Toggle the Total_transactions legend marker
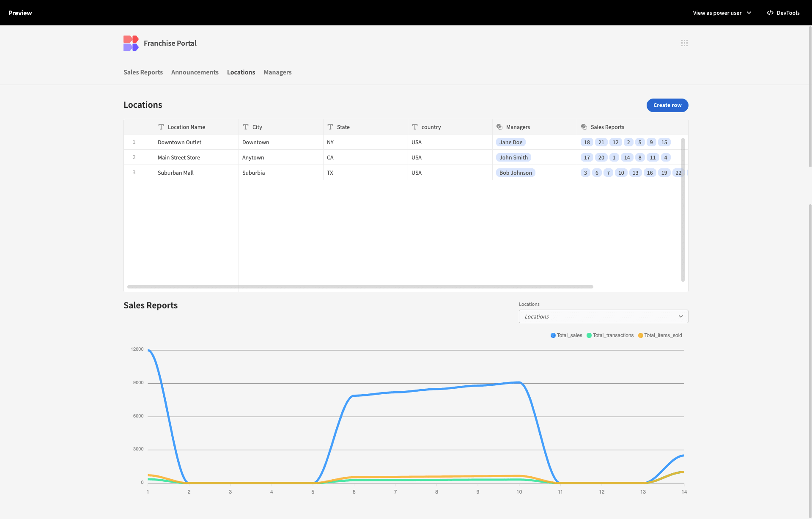Image resolution: width=812 pixels, height=519 pixels. pos(589,335)
